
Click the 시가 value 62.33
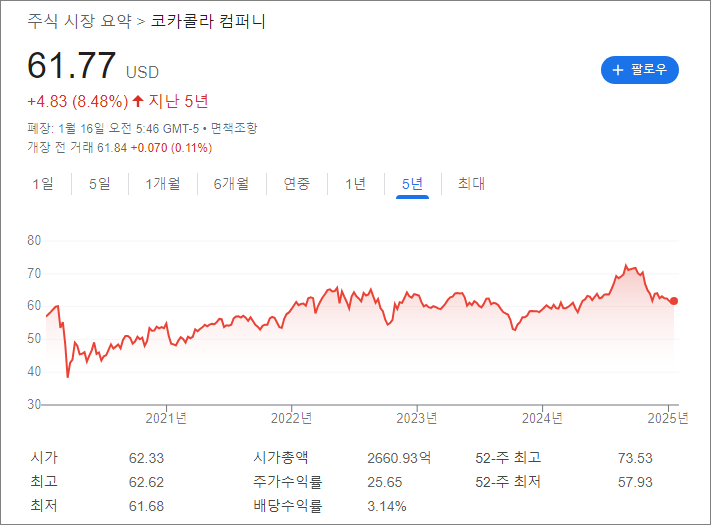click(x=146, y=458)
